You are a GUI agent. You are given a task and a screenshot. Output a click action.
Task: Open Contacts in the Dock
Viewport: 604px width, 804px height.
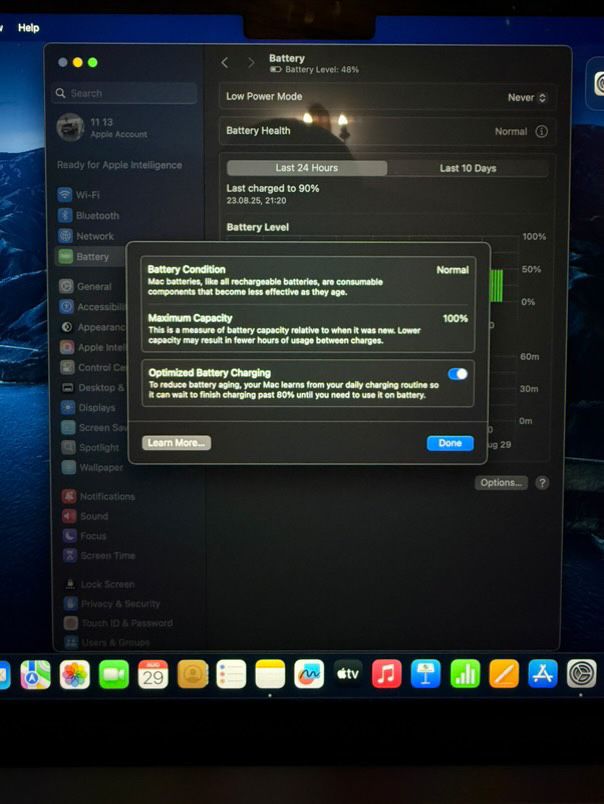point(192,674)
